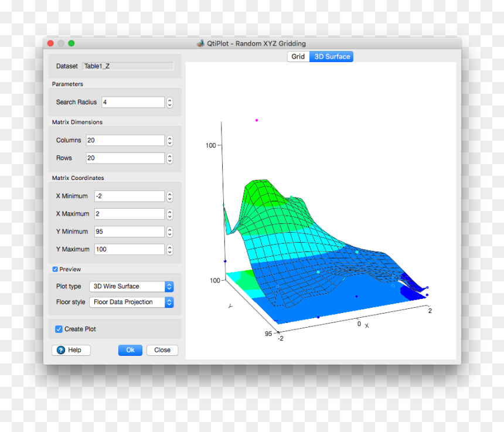
Task: Adjust the Rows stepper arrows
Action: [170, 158]
